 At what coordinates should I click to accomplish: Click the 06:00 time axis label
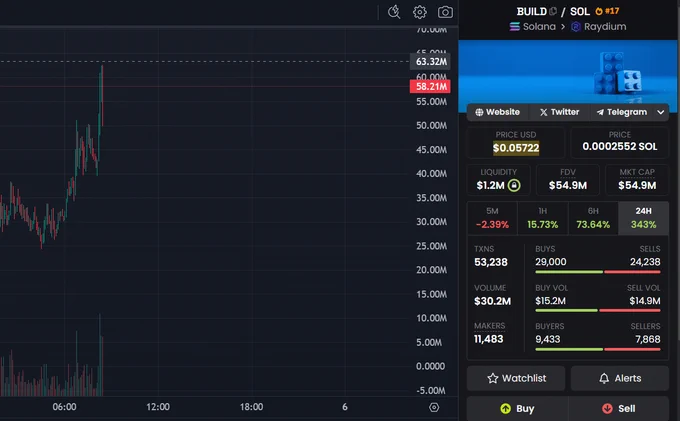(x=64, y=407)
